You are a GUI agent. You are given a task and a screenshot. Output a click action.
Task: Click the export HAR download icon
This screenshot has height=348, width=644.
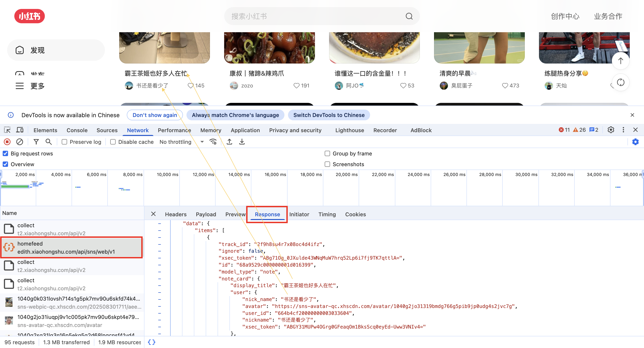click(x=242, y=142)
